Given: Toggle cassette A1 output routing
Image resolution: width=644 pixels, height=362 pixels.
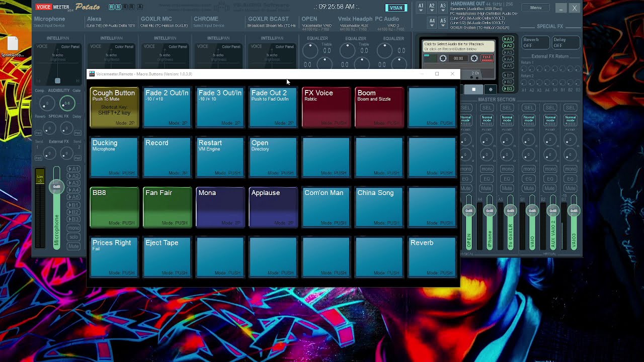Looking at the screenshot, I should point(508,39).
